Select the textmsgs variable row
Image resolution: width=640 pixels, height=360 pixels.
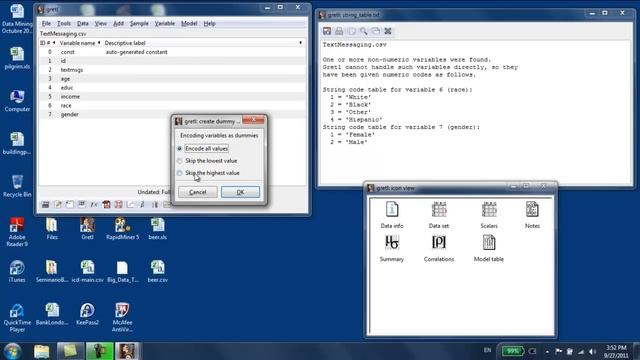point(172,70)
